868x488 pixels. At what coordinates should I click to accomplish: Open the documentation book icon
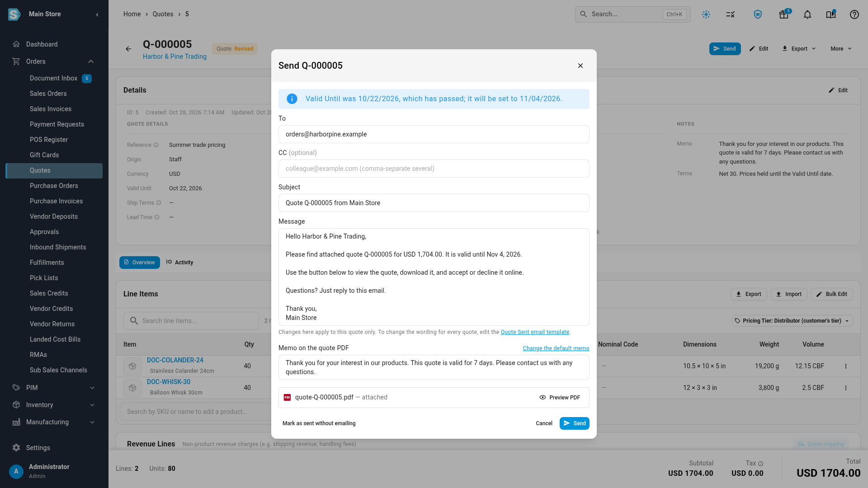[x=831, y=14]
